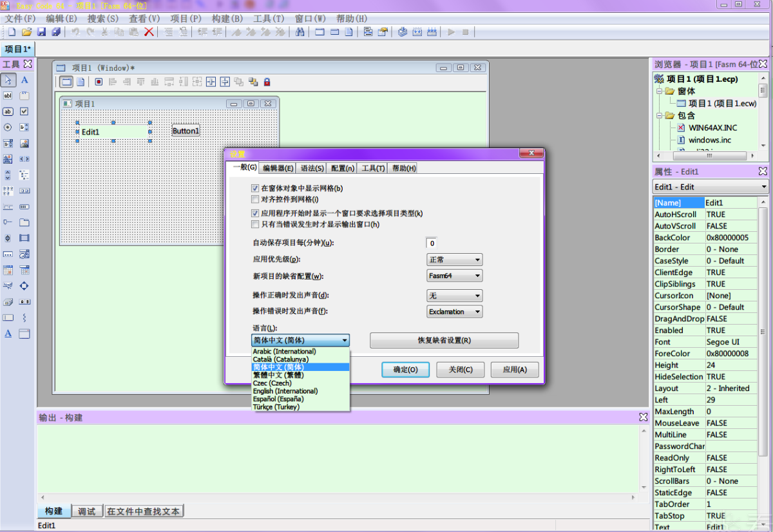Viewport: 773px width, 532px height.
Task: Click the center horizontally icon in designer toolbar
Action: [x=211, y=82]
